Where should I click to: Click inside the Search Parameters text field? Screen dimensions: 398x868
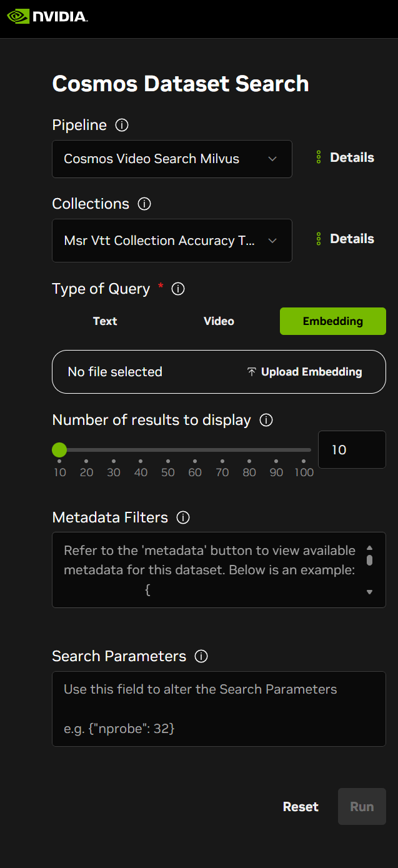pyautogui.click(x=219, y=709)
